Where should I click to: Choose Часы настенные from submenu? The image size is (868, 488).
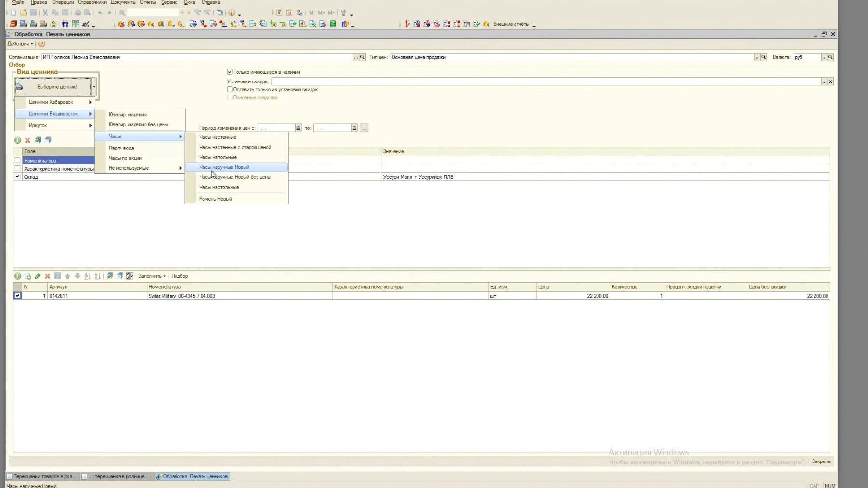237,137
